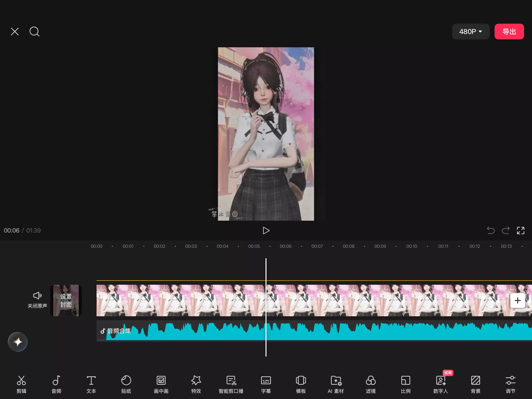Open the 背景 background options
This screenshot has width=532, height=399.
click(475, 384)
